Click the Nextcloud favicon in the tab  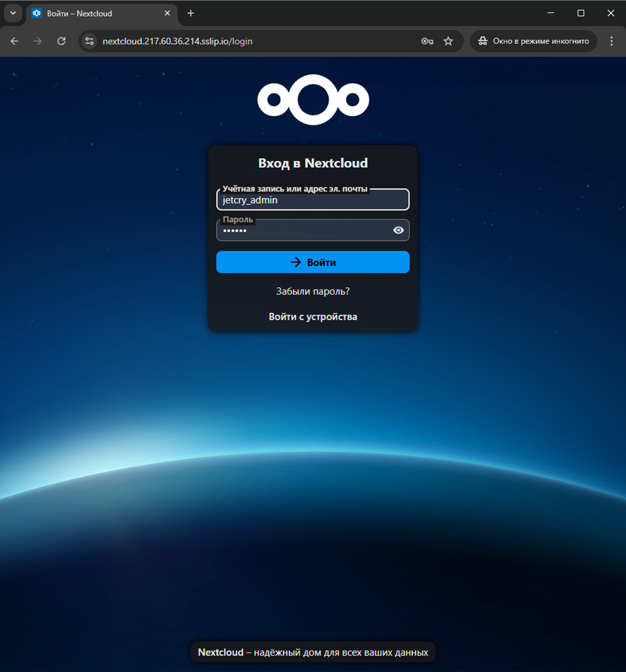point(37,13)
